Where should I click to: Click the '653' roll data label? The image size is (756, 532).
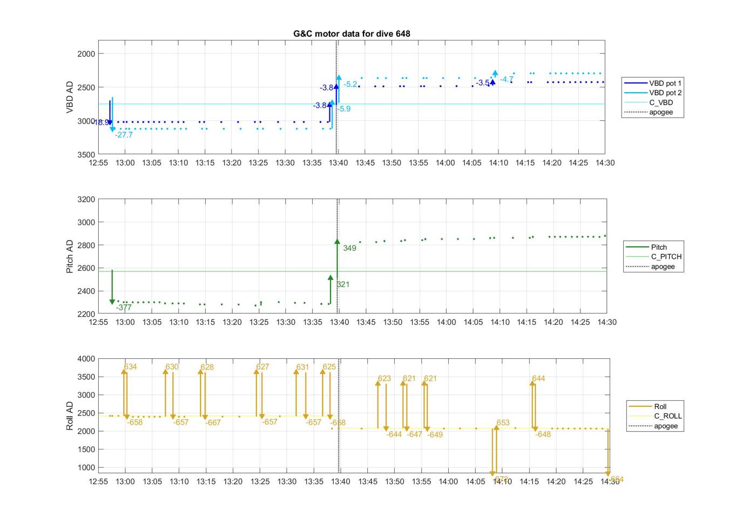click(503, 423)
